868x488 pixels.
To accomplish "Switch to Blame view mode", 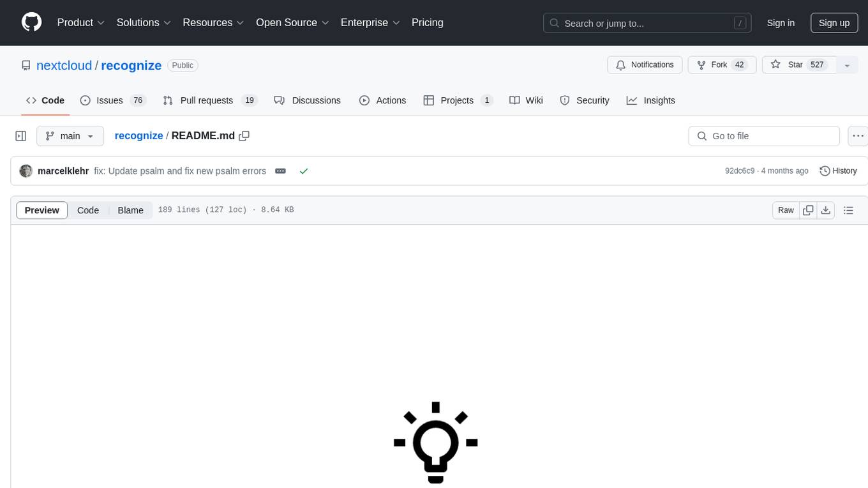I will (130, 210).
